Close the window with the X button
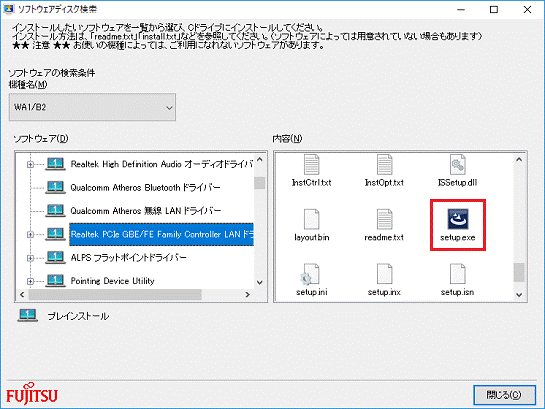Screen dimensions: 545x409 click(x=527, y=9)
